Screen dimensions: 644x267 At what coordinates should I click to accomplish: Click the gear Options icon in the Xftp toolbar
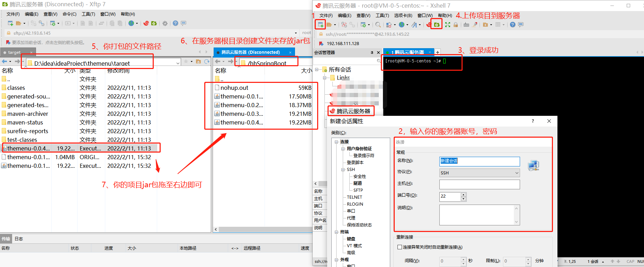[x=165, y=23]
